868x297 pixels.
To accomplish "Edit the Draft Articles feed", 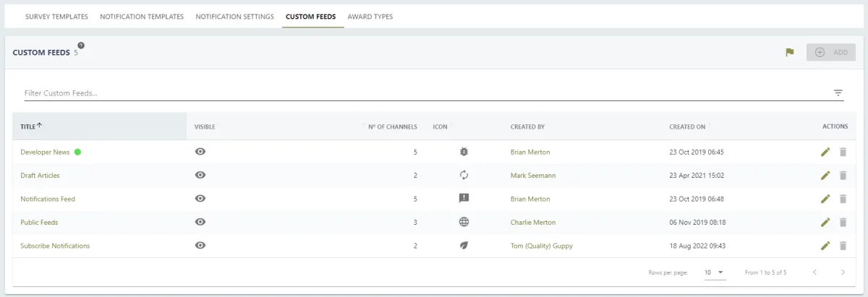I will coord(825,176).
